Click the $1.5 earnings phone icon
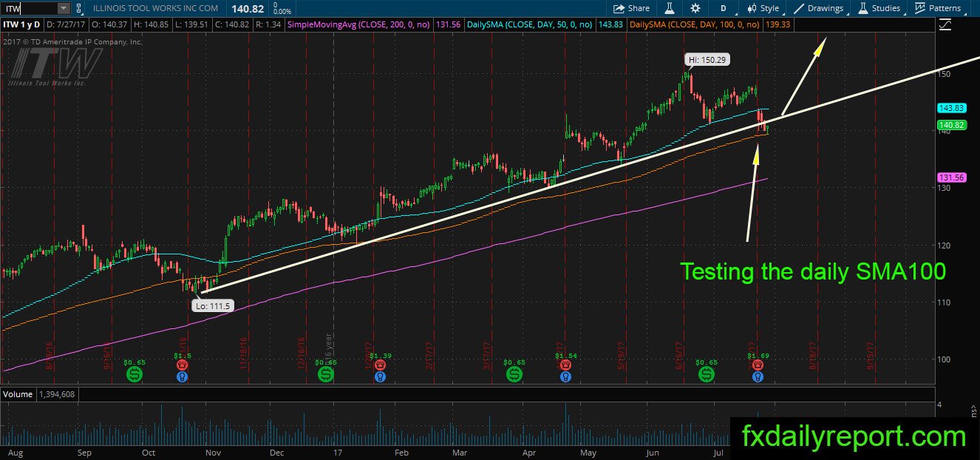The width and height of the screenshot is (980, 460). pos(182,364)
